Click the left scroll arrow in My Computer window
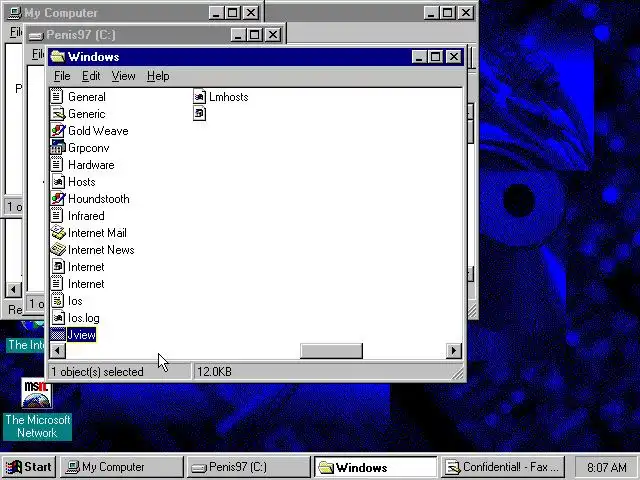The image size is (640, 480). point(13,289)
